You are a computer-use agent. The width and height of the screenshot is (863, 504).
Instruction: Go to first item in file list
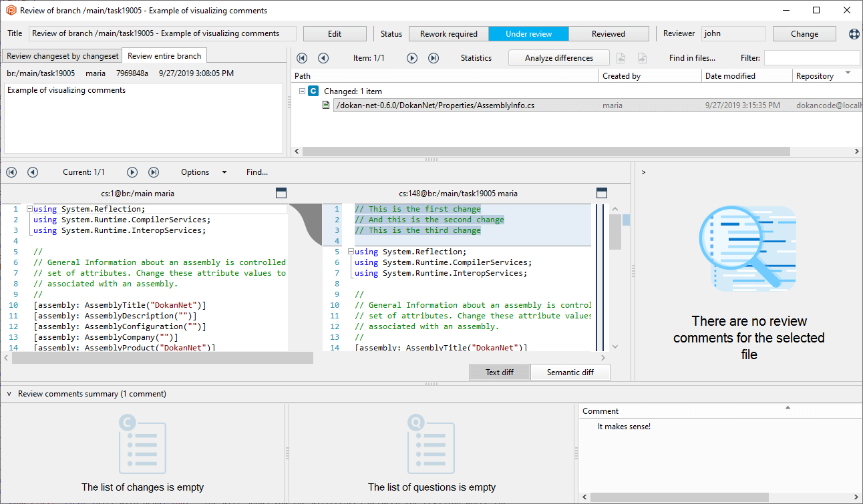pyautogui.click(x=302, y=58)
